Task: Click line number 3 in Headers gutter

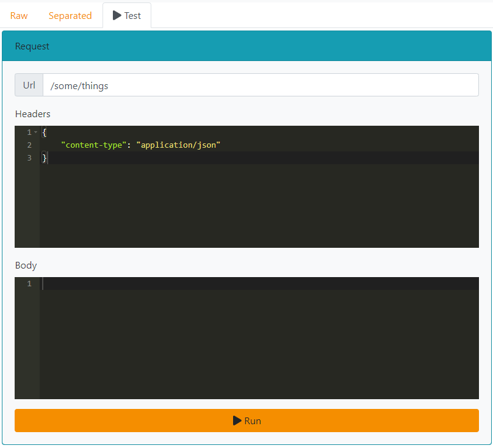Action: pos(29,157)
